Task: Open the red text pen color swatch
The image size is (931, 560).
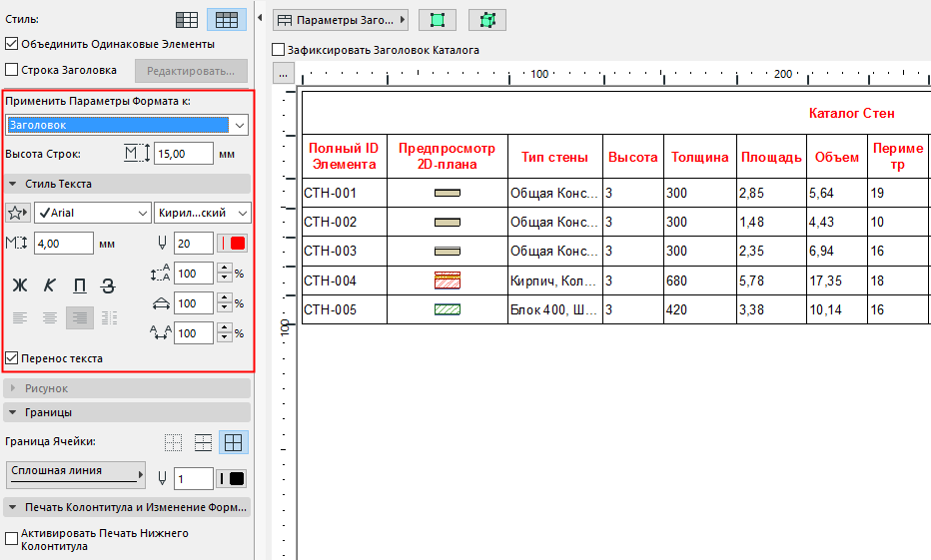Action: (x=232, y=244)
